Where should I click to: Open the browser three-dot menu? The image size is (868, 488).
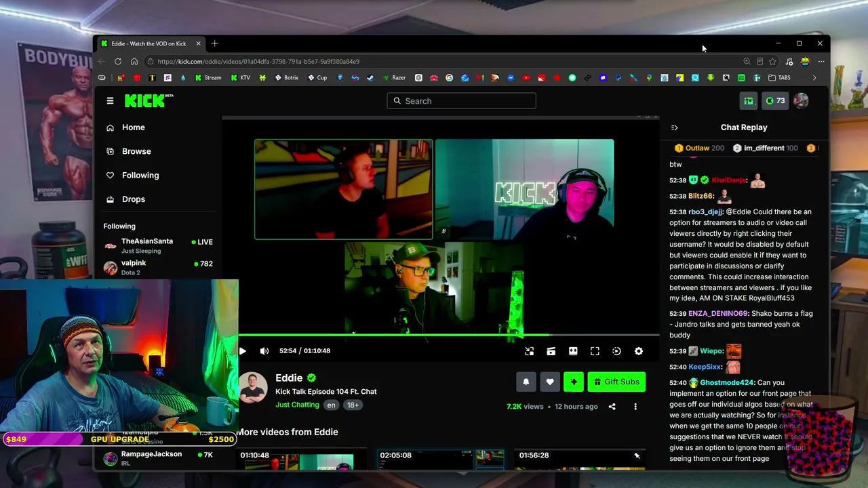point(821,62)
